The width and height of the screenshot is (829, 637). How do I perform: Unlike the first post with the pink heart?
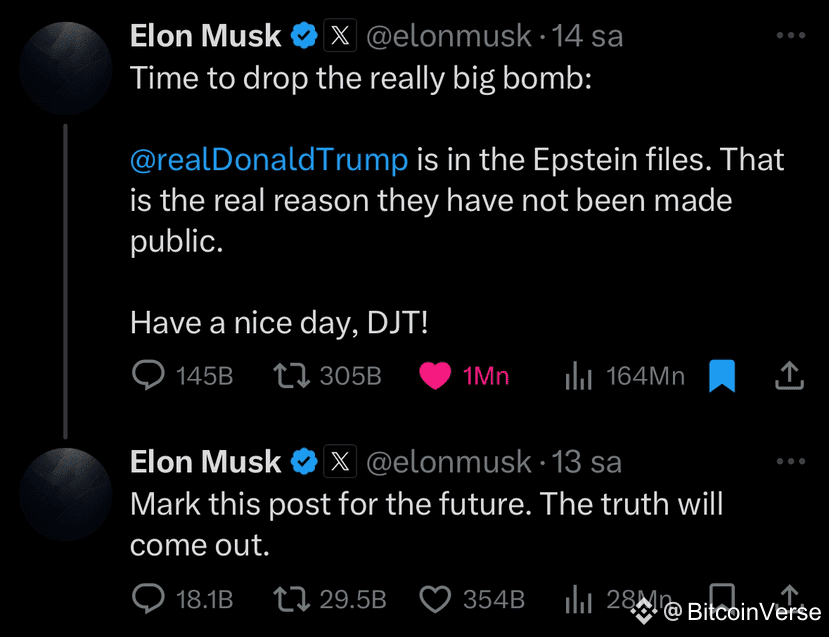[435, 376]
